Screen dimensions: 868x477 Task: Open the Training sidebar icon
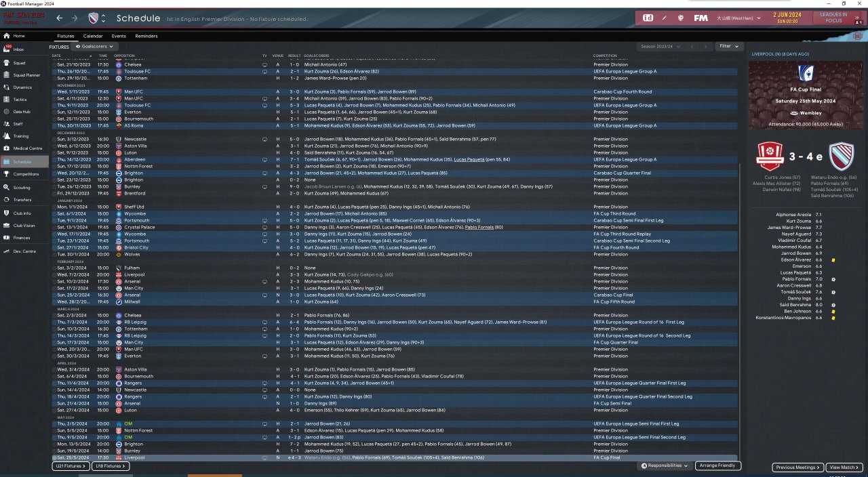[x=7, y=136]
